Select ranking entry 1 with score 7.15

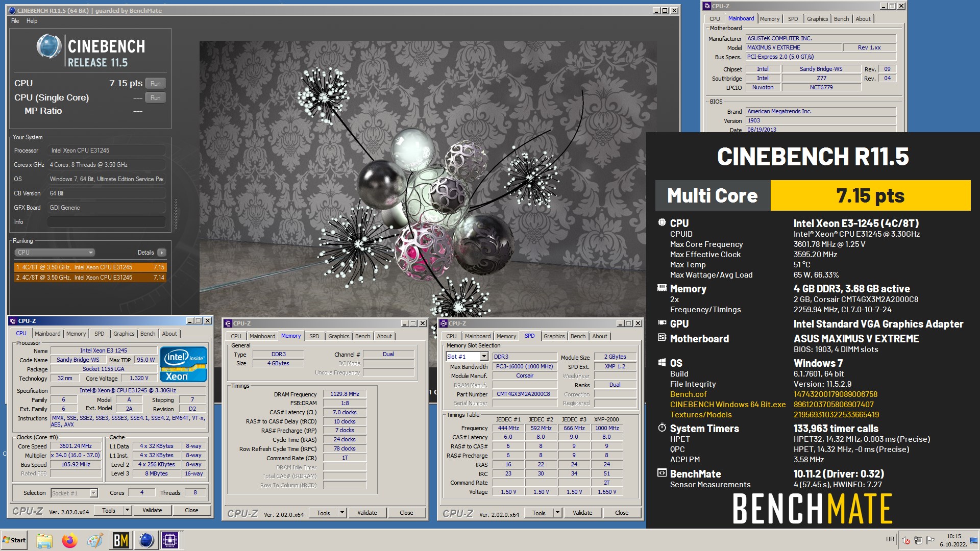click(90, 267)
